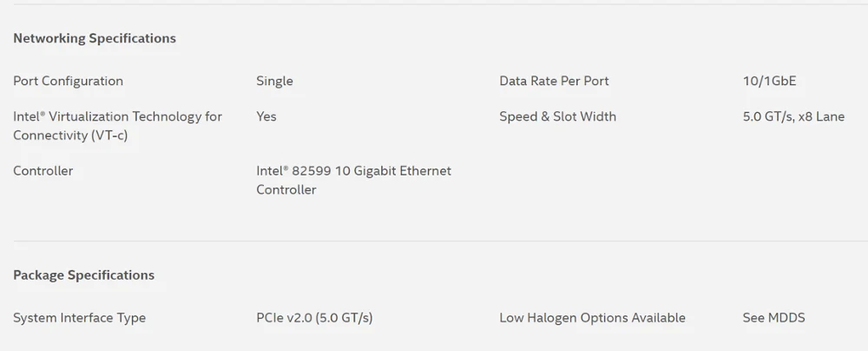Select the 10/1GbE data rate value
Screen dimensions: 868x351
pyautogui.click(x=769, y=81)
